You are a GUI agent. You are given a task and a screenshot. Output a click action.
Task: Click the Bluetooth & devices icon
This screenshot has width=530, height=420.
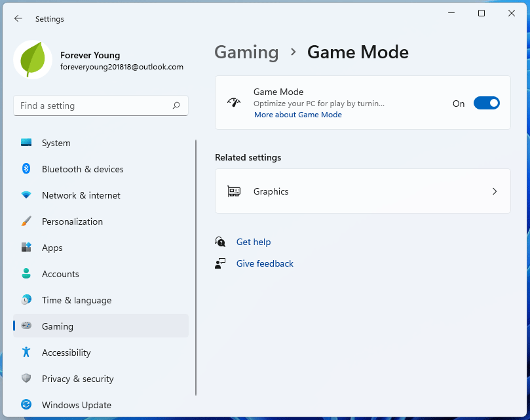(x=26, y=169)
